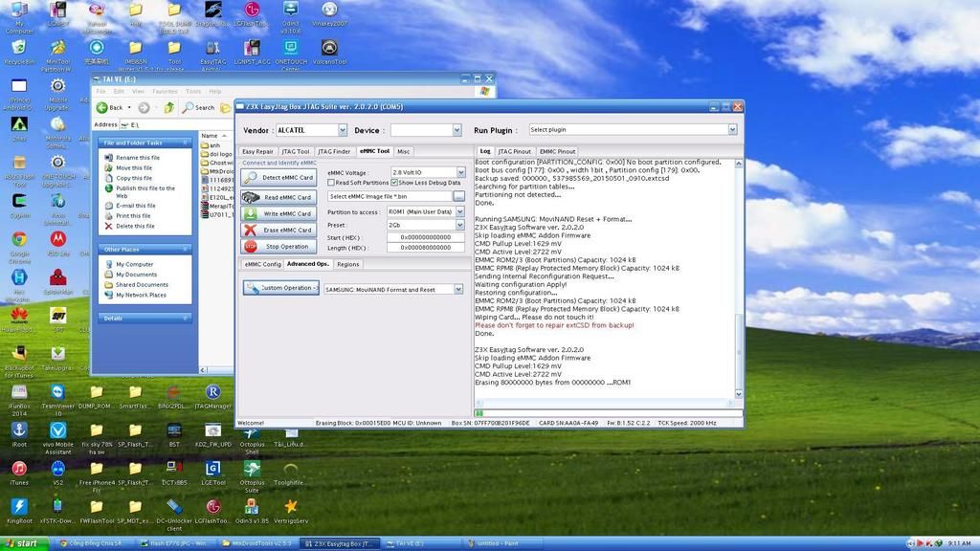Click the erase progress bar

(x=608, y=413)
